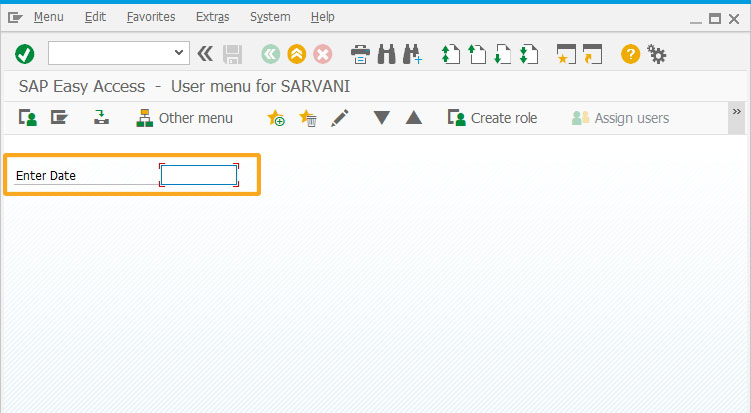Open the System menu
The height and width of the screenshot is (413, 751).
(x=270, y=17)
